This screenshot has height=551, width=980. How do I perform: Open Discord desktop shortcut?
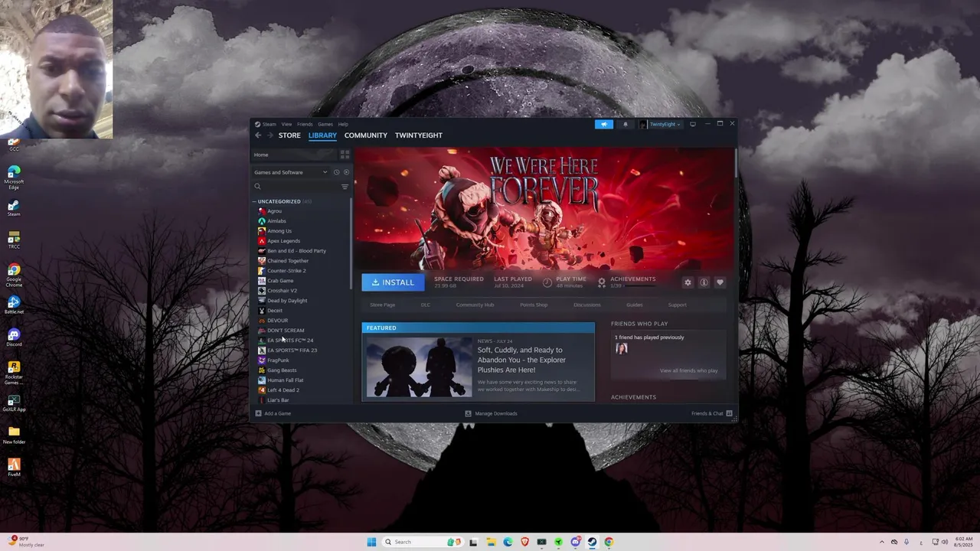pyautogui.click(x=14, y=337)
